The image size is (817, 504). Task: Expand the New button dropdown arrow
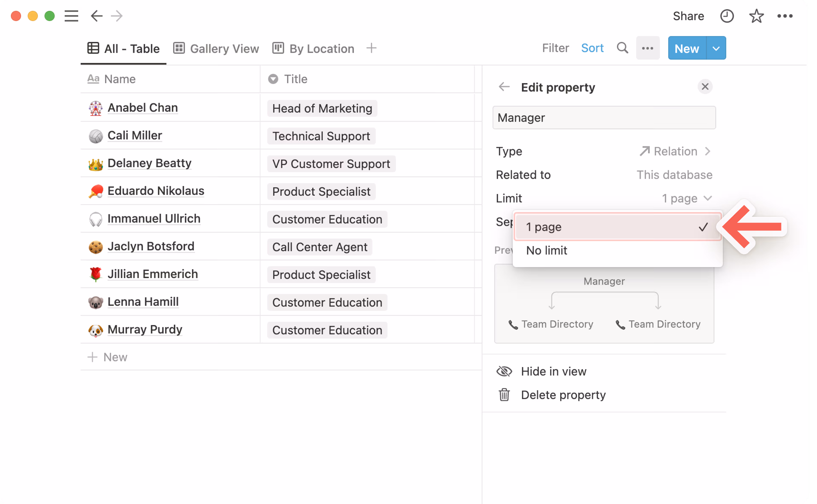716,48
